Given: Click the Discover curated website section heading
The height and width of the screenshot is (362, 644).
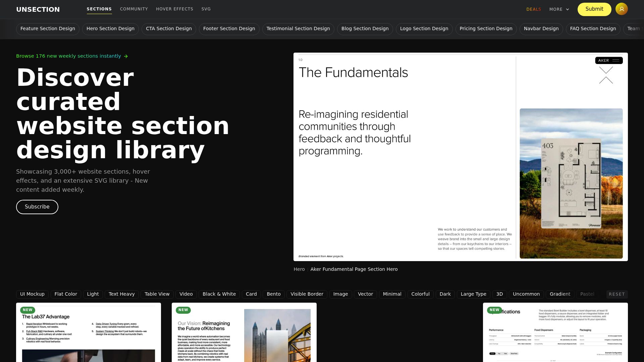Looking at the screenshot, I should 123,114.
